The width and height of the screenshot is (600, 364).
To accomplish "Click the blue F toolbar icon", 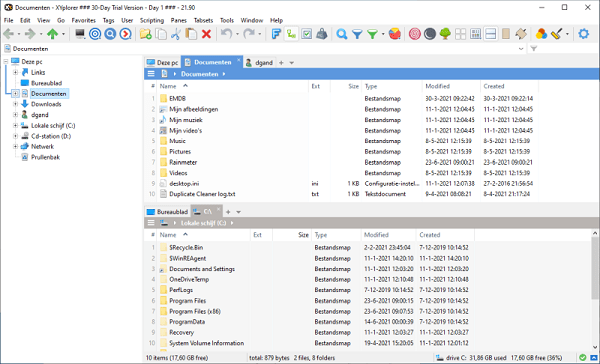I will [x=276, y=34].
